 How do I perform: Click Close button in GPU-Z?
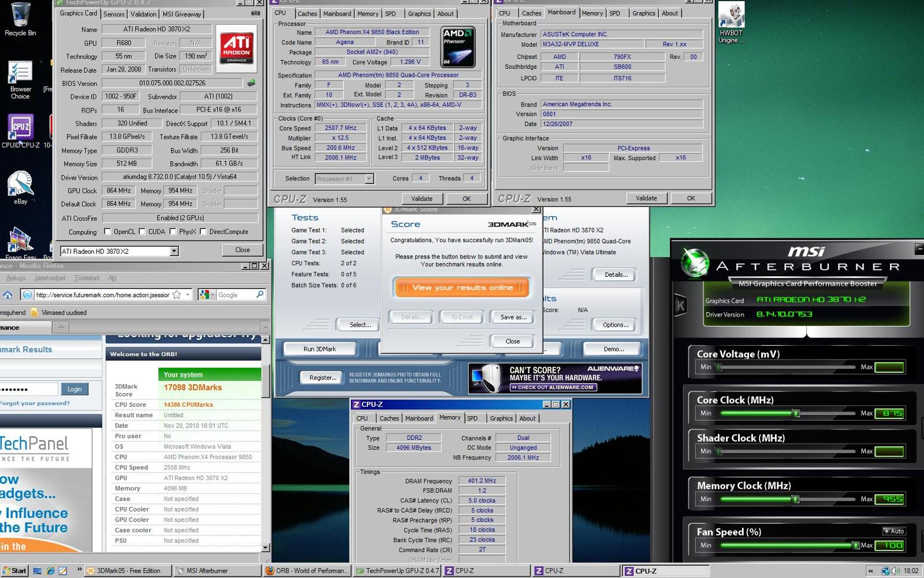[x=243, y=250]
